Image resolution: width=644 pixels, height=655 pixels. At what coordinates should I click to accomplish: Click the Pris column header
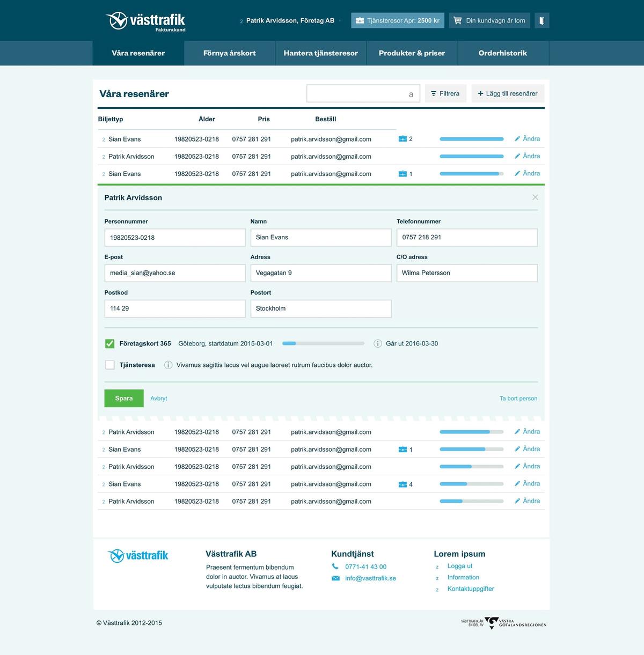tap(264, 119)
